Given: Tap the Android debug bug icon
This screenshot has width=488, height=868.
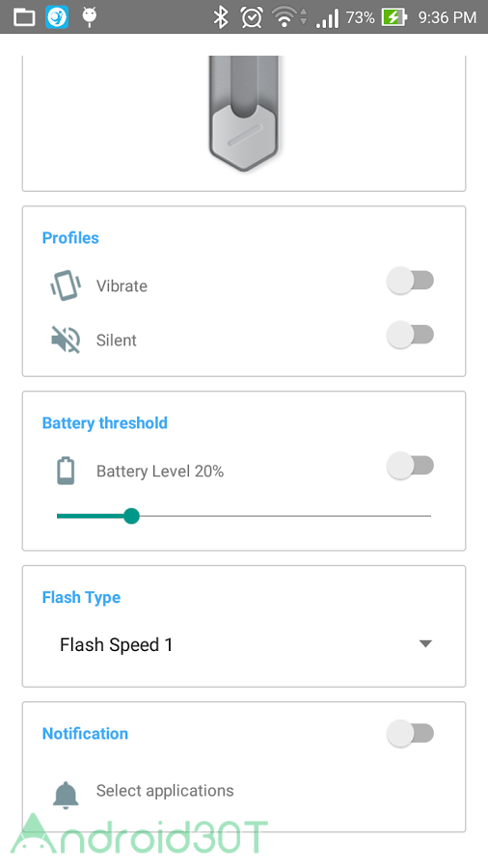Looking at the screenshot, I should [x=89, y=17].
